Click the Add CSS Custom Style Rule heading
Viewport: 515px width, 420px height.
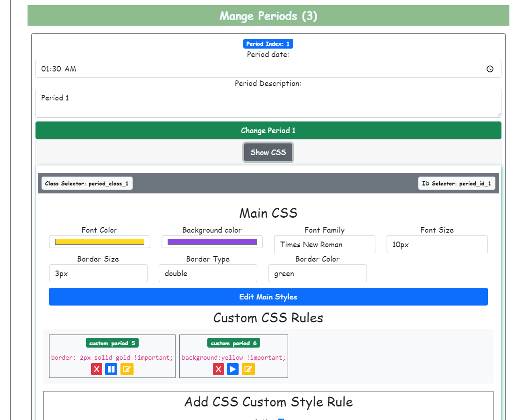[268, 402]
